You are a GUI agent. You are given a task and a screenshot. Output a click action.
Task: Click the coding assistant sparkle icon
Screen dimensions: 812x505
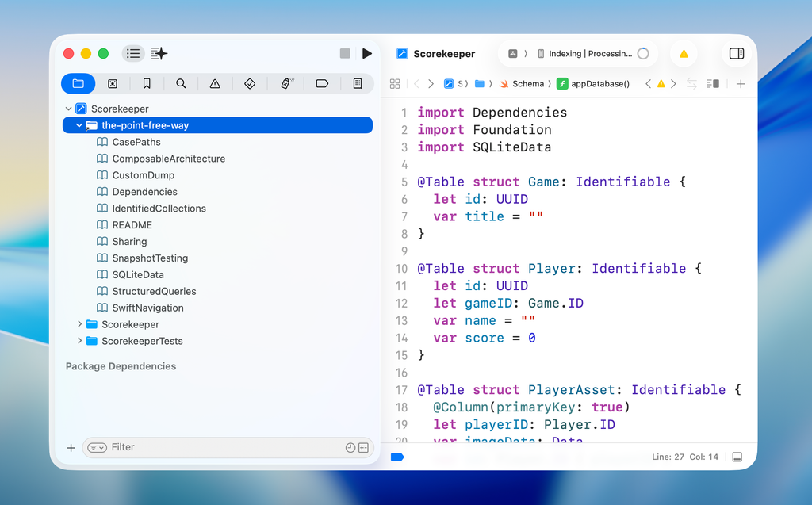click(x=159, y=53)
